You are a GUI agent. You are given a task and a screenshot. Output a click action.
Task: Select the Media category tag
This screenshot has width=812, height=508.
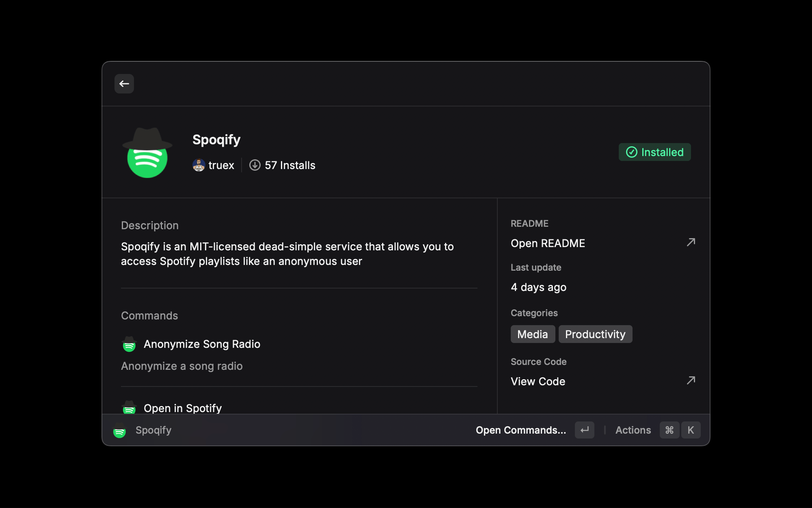pos(533,334)
